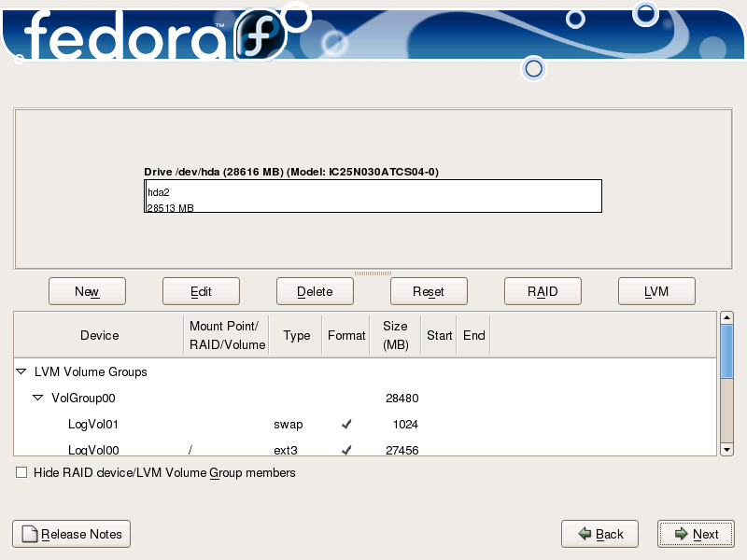This screenshot has height=560, width=747.
Task: Proceed with the Next button
Action: 696,534
